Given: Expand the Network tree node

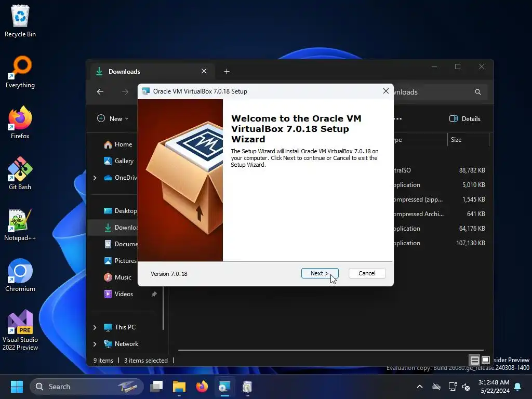Looking at the screenshot, I should pyautogui.click(x=95, y=344).
